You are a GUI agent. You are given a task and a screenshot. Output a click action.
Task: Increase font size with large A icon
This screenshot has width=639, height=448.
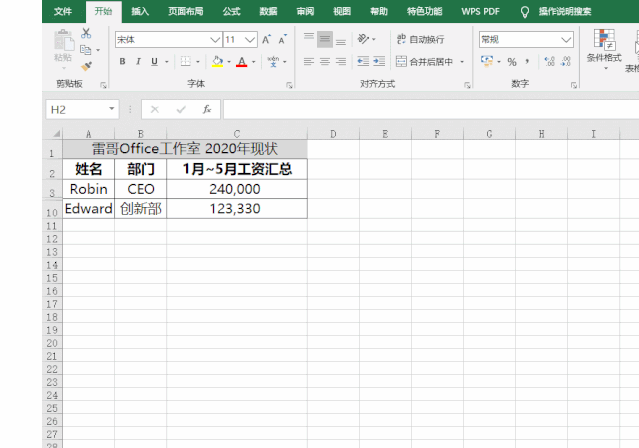tap(267, 40)
